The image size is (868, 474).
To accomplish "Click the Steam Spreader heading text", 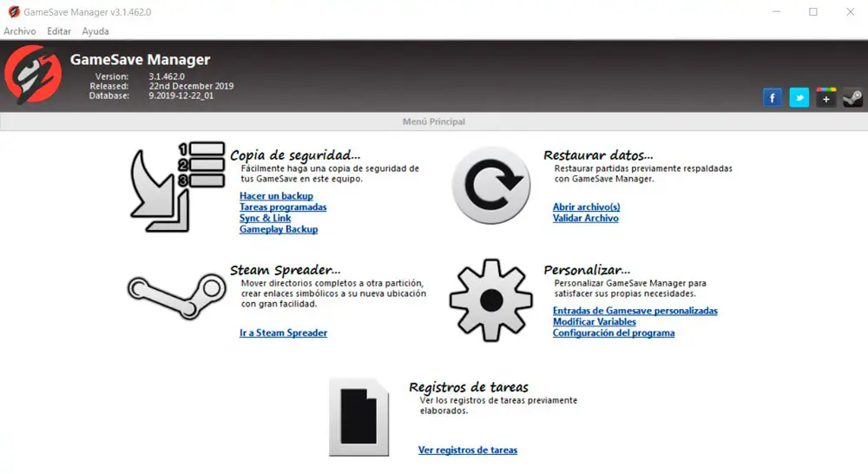I will [285, 270].
